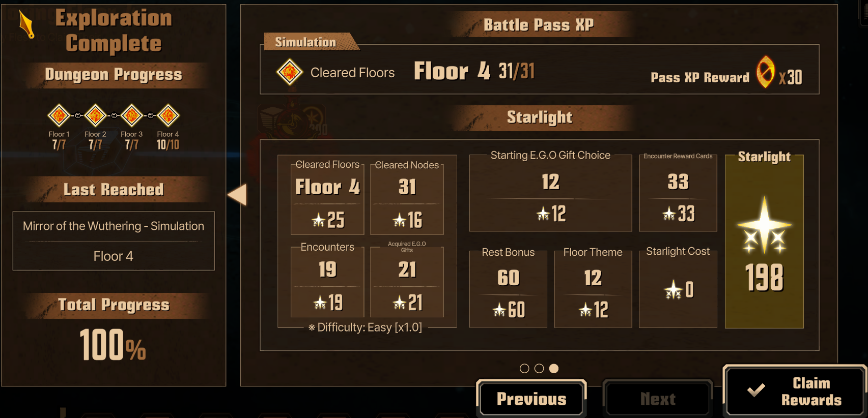This screenshot has height=418, width=868.
Task: Click the Floor 4 cleared diamond icon
Action: pos(168,115)
